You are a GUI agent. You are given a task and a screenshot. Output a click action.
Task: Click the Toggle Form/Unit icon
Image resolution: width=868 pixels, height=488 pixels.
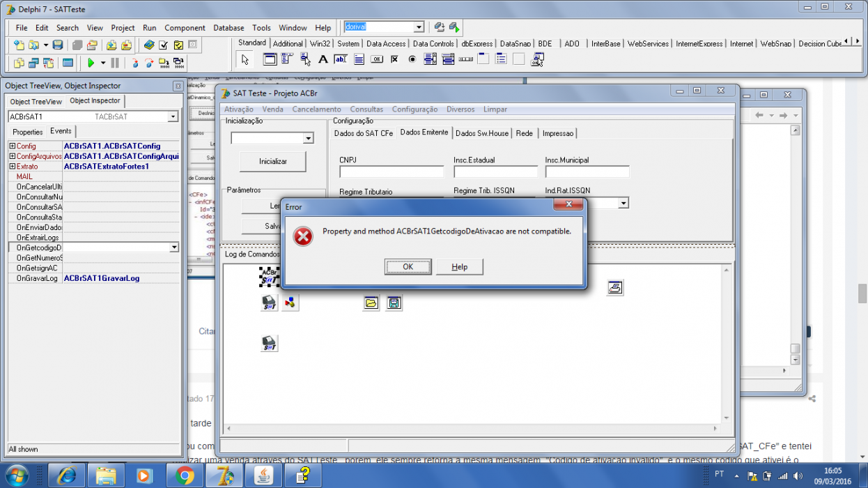[x=48, y=63]
